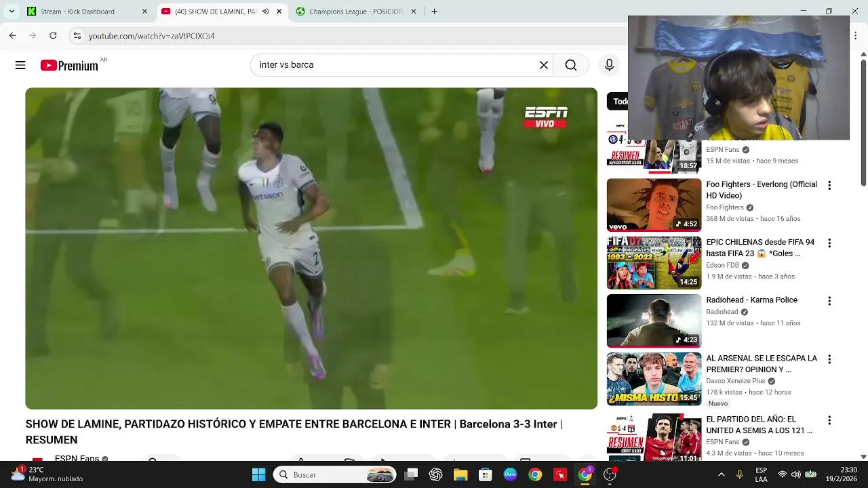This screenshot has width=868, height=488.
Task: Launch ChatGPT from taskbar
Action: tap(435, 474)
